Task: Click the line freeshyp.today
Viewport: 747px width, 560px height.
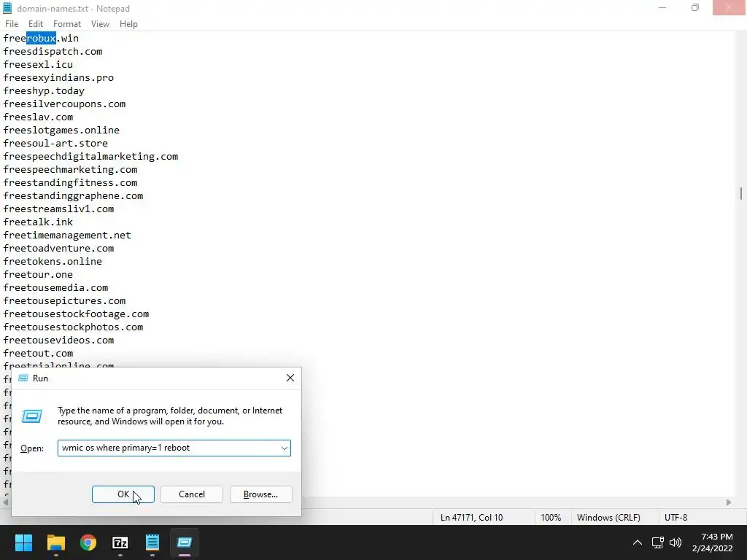Action: tap(44, 91)
